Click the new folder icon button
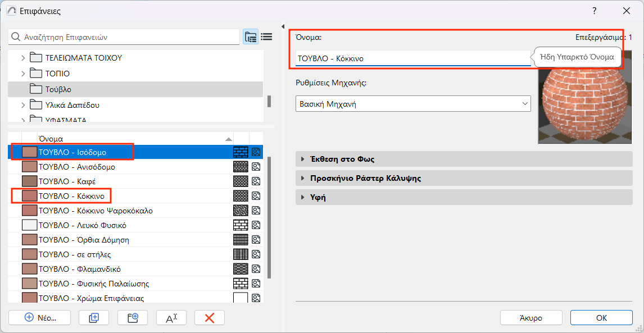644x333 pixels. click(x=133, y=317)
